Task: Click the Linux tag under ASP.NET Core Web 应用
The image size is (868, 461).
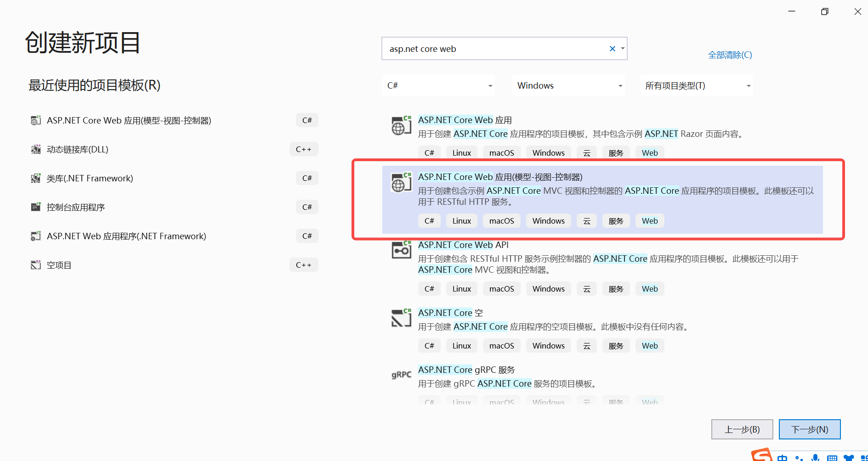Action: click(462, 153)
